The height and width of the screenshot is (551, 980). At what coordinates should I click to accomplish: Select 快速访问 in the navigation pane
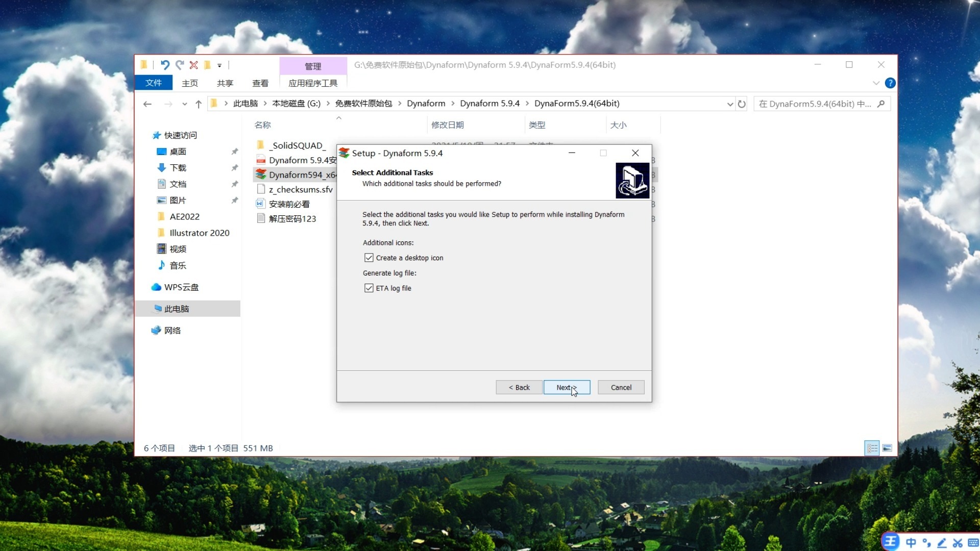click(180, 135)
